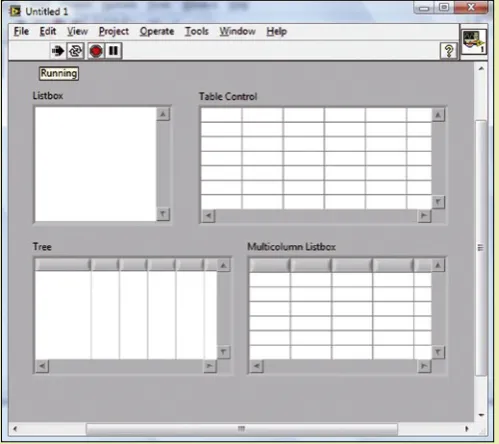Viewport: 499px width, 444px height.
Task: Click inside the empty Listbox area
Action: (95, 164)
